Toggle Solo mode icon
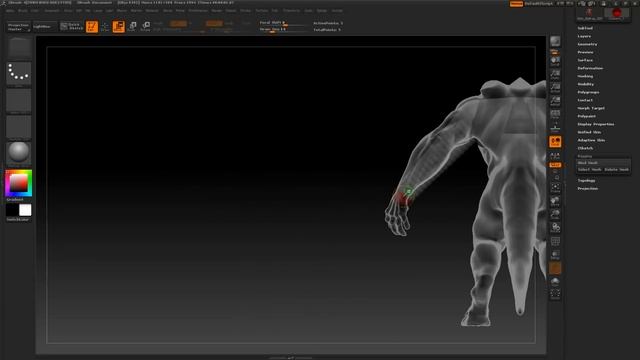Image resolution: width=640 pixels, height=360 pixels. click(555, 282)
